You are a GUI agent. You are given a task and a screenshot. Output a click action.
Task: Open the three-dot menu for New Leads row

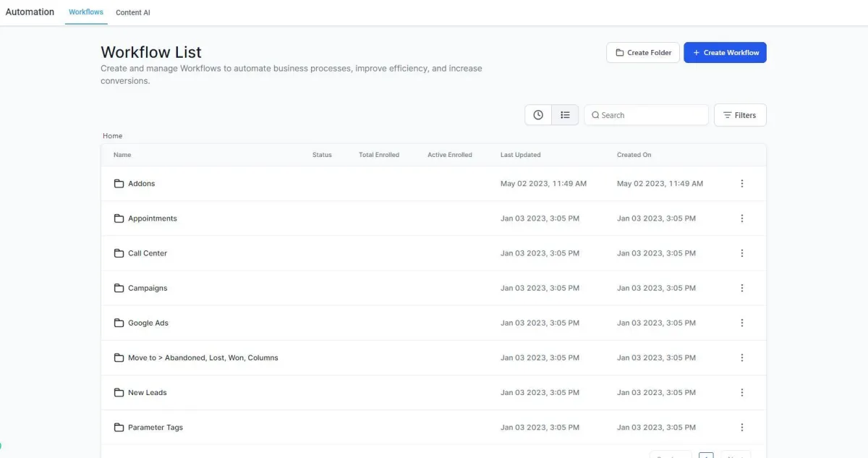point(742,392)
